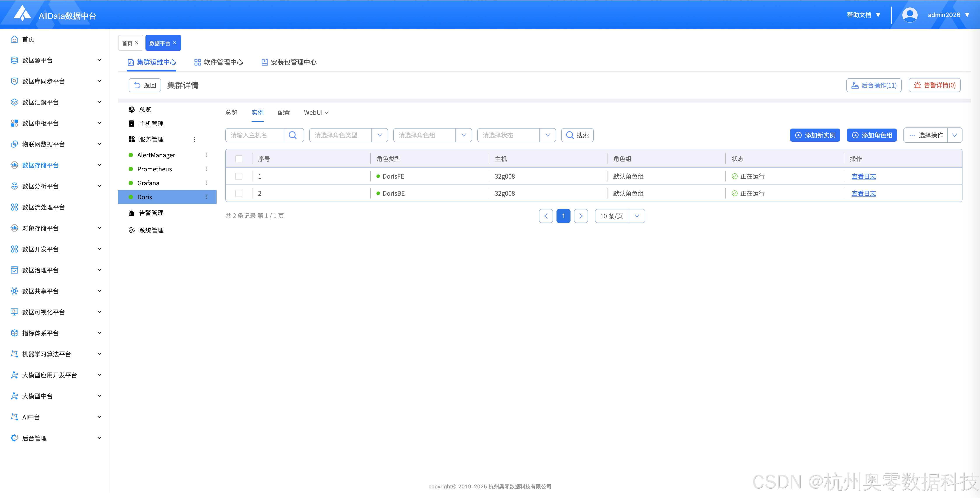
Task: Check the DorisBE row checkbox
Action: click(x=239, y=193)
